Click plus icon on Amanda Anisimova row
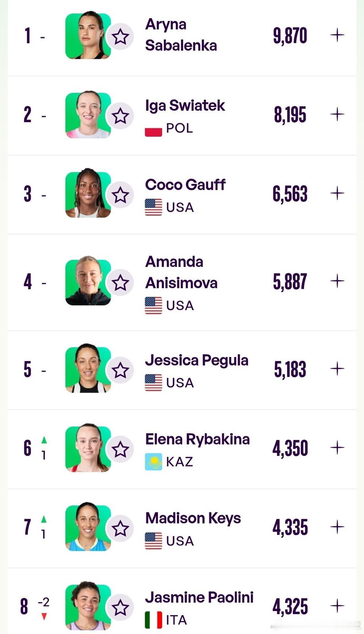Image resolution: width=364 pixels, height=634 pixels. [x=337, y=281]
